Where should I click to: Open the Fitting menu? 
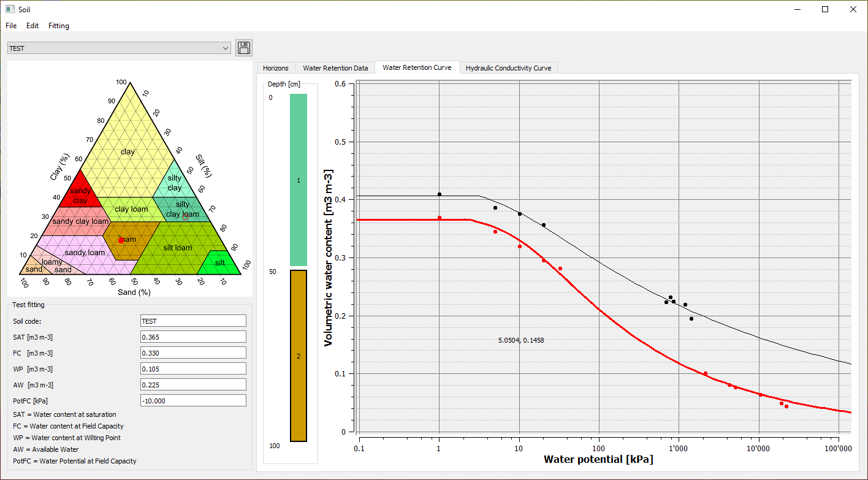[59, 26]
